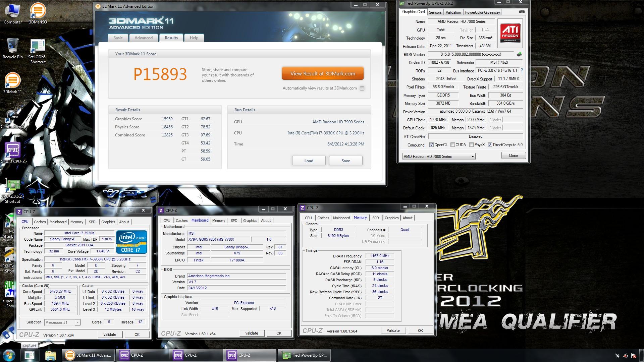The image size is (644, 362).
Task: Open the Computer desktop icon
Action: pos(13,13)
